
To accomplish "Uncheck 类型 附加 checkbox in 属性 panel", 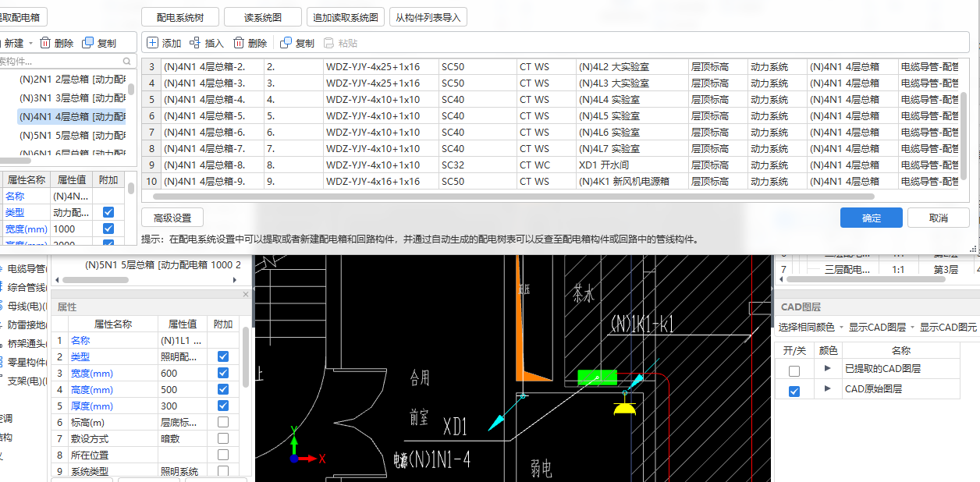I will (x=223, y=356).
